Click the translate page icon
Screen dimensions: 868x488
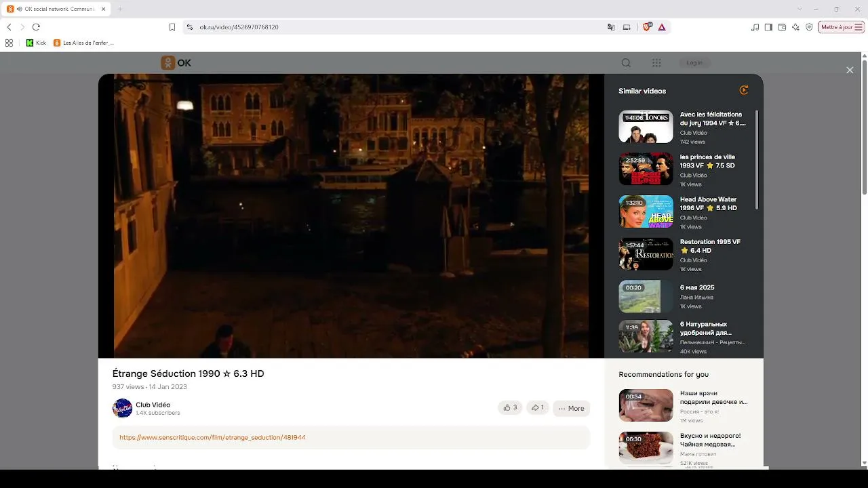(611, 27)
